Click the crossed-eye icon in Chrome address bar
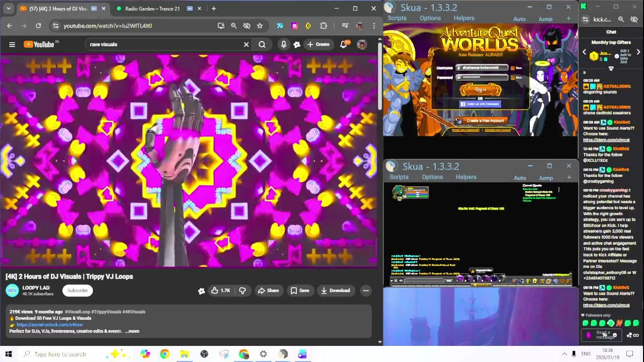 pyautogui.click(x=247, y=26)
